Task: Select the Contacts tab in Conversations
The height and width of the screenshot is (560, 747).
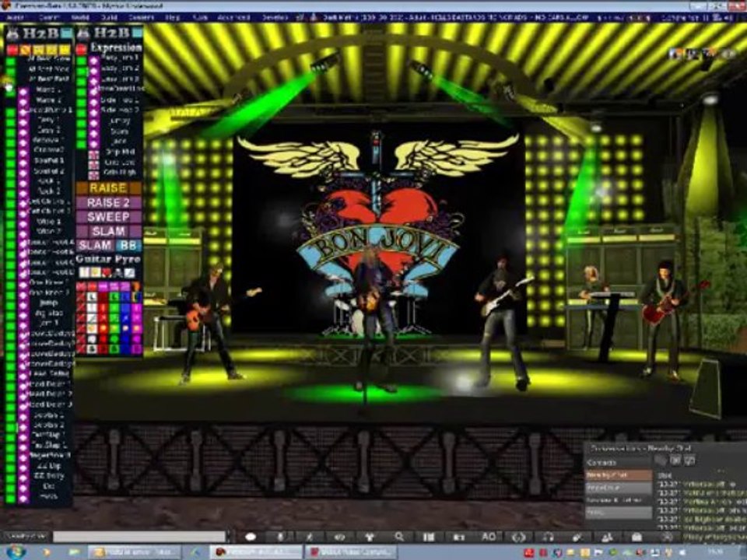Action: pos(619,463)
